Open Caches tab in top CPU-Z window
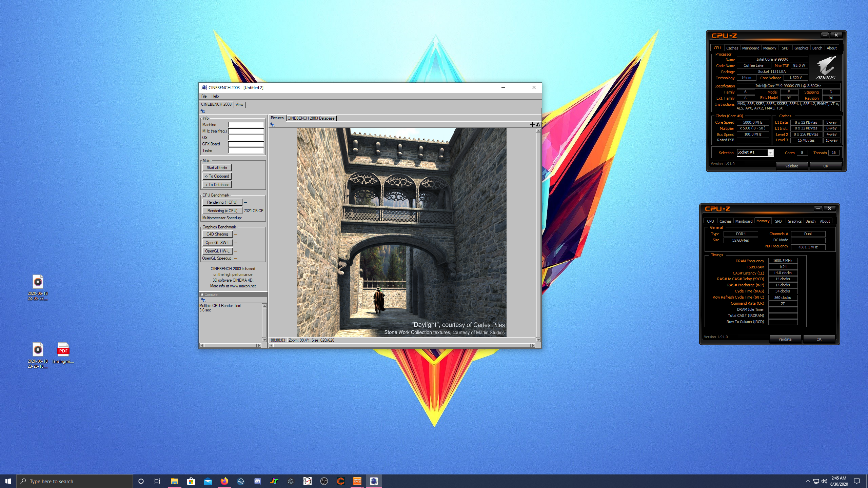This screenshot has height=488, width=868. click(732, 48)
